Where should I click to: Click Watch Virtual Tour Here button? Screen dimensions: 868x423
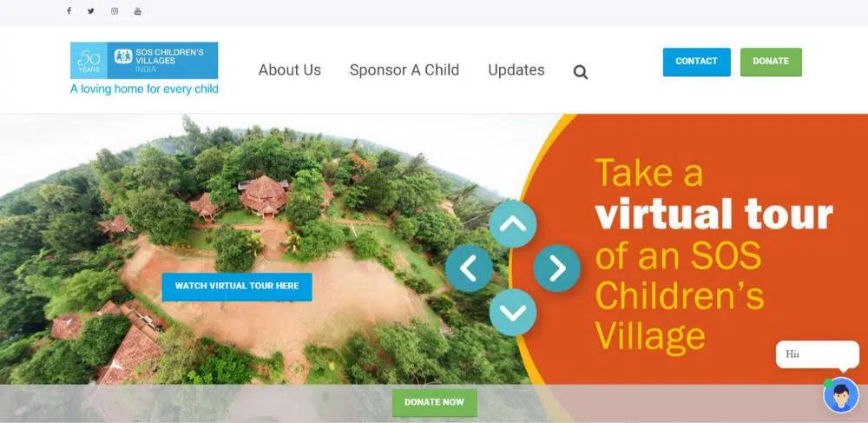[x=237, y=287]
